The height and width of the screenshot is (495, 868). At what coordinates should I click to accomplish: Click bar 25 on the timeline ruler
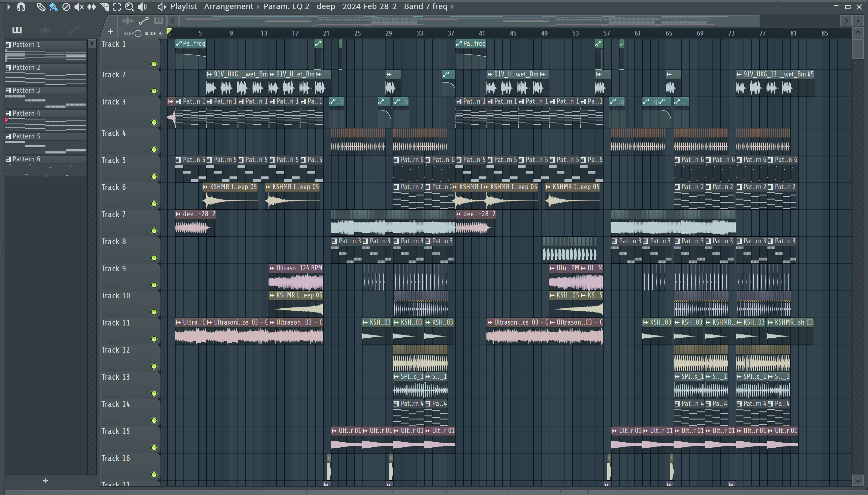click(x=357, y=33)
